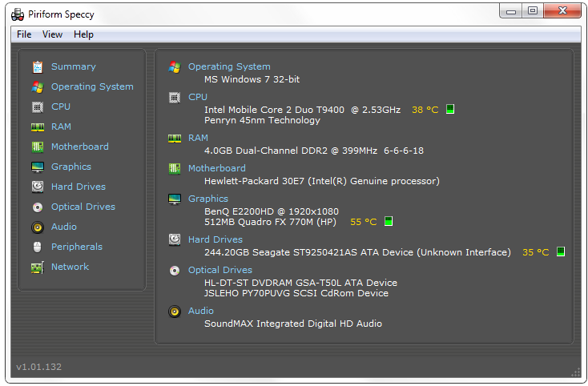Click the Optical Drives disc icon in summary panel

(x=175, y=271)
